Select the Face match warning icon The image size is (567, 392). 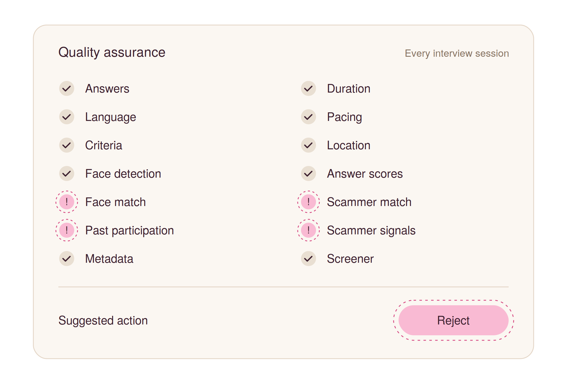[67, 202]
